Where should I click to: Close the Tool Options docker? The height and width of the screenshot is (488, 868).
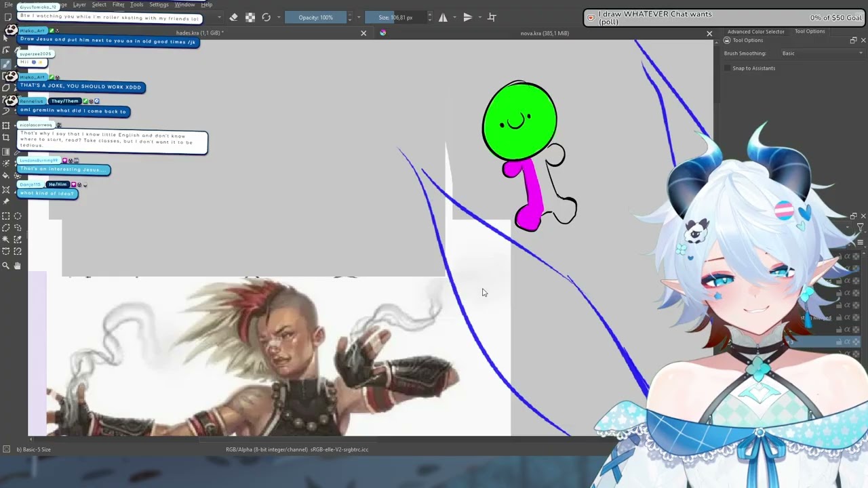point(863,40)
